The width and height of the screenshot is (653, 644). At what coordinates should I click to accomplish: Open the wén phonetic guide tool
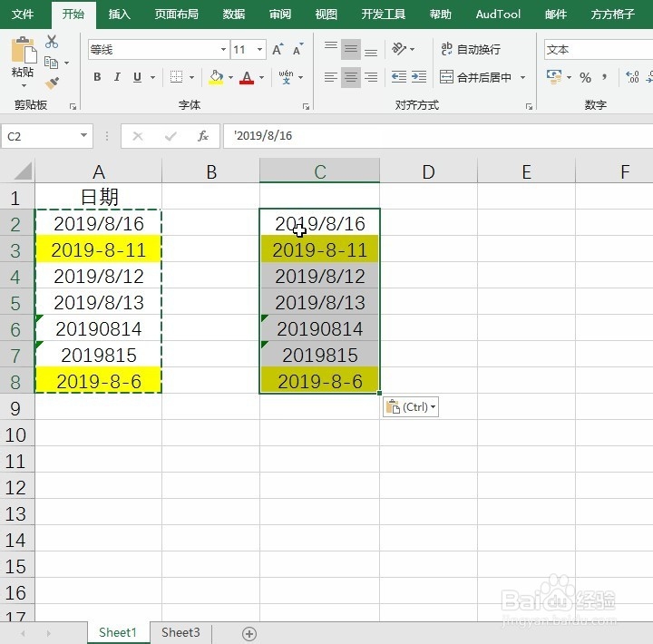coord(286,77)
